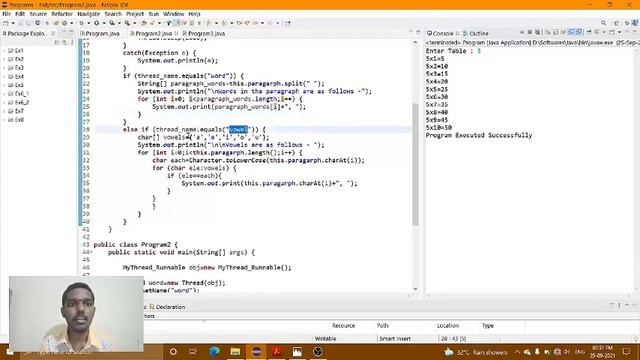The height and width of the screenshot is (360, 640).
Task: Click the Location column header
Action: click(448, 326)
